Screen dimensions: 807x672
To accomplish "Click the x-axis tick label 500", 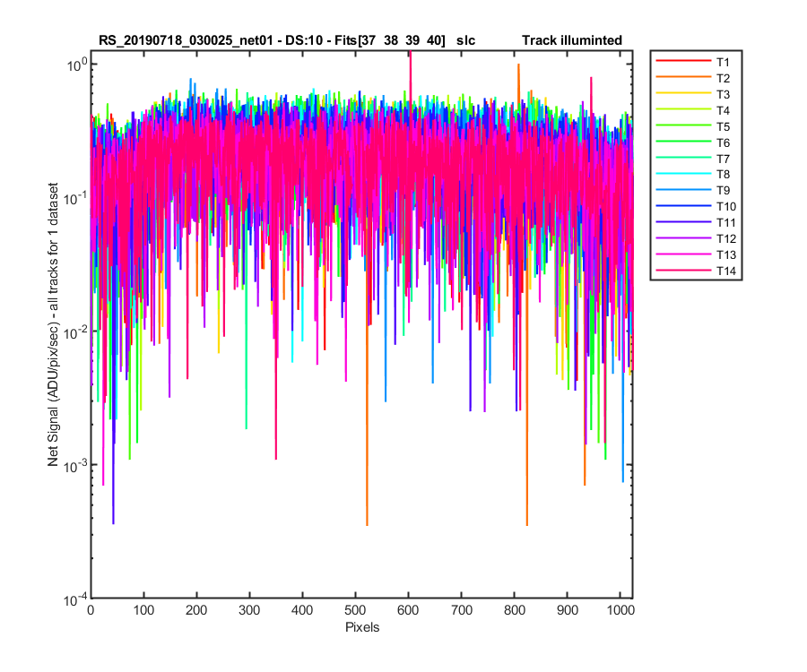I will point(355,610).
